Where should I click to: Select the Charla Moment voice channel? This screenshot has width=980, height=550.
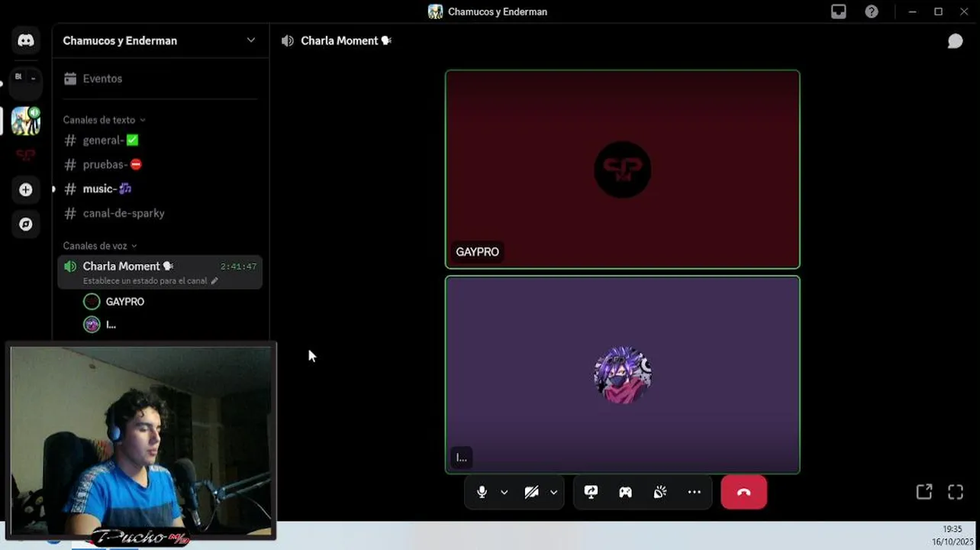[160, 272]
